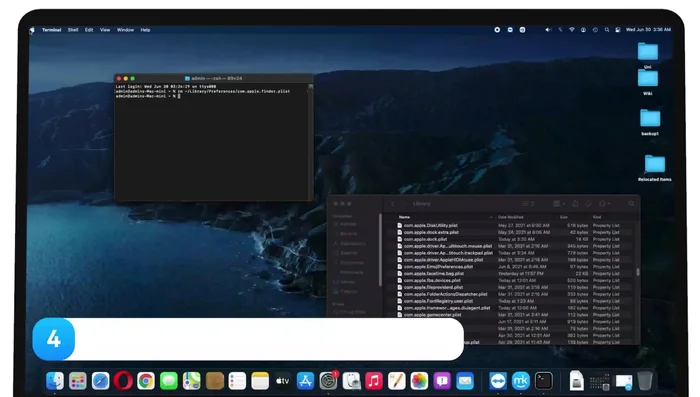Viewport: 700px width, 397px height.
Task: Open the Help menu
Action: [x=145, y=30]
